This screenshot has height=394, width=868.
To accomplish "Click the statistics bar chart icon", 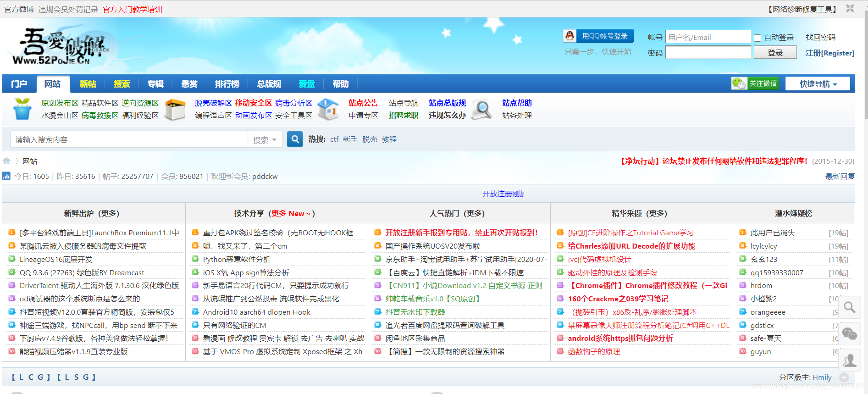I will point(6,176).
